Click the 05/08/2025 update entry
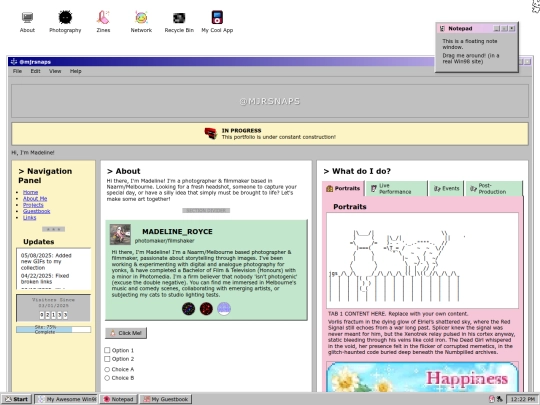This screenshot has width=540, height=405. [x=46, y=261]
